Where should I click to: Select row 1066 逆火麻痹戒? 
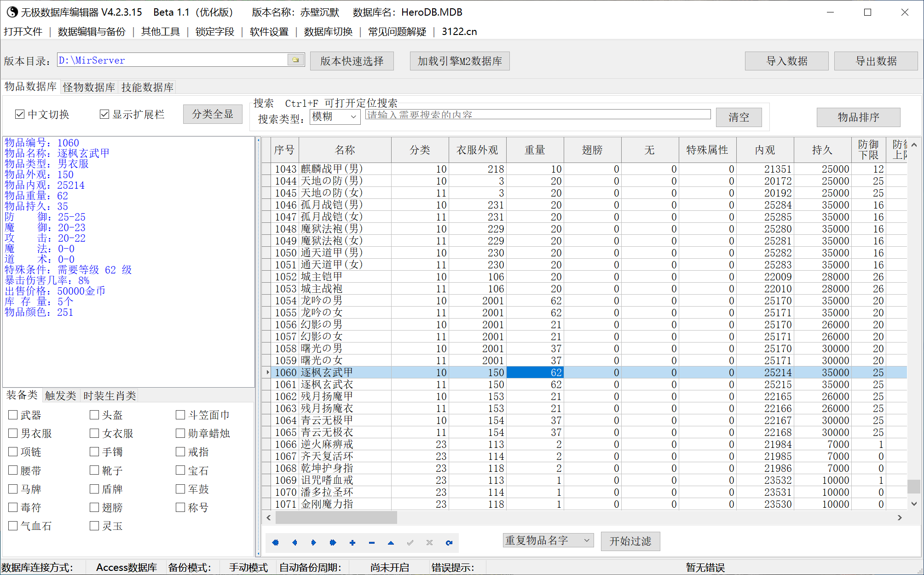pyautogui.click(x=584, y=444)
